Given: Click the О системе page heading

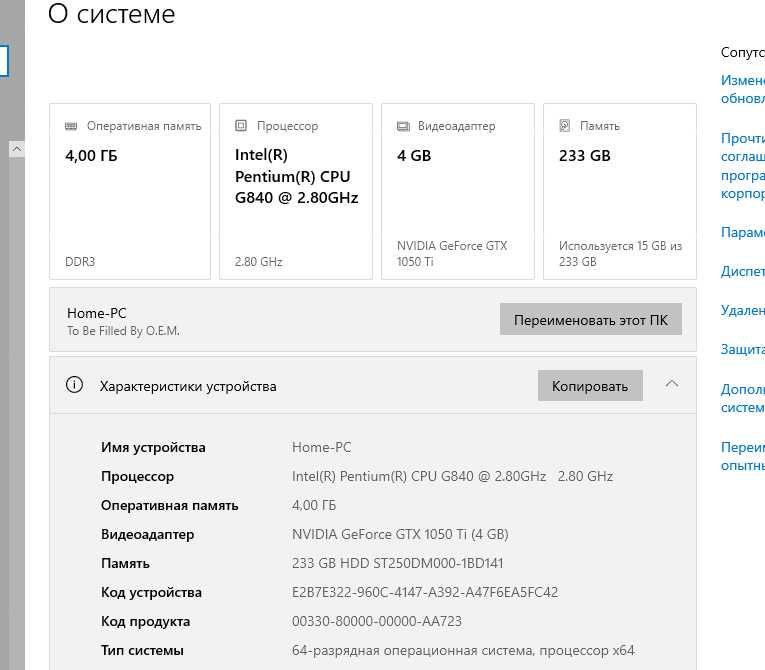Looking at the screenshot, I should (x=112, y=13).
